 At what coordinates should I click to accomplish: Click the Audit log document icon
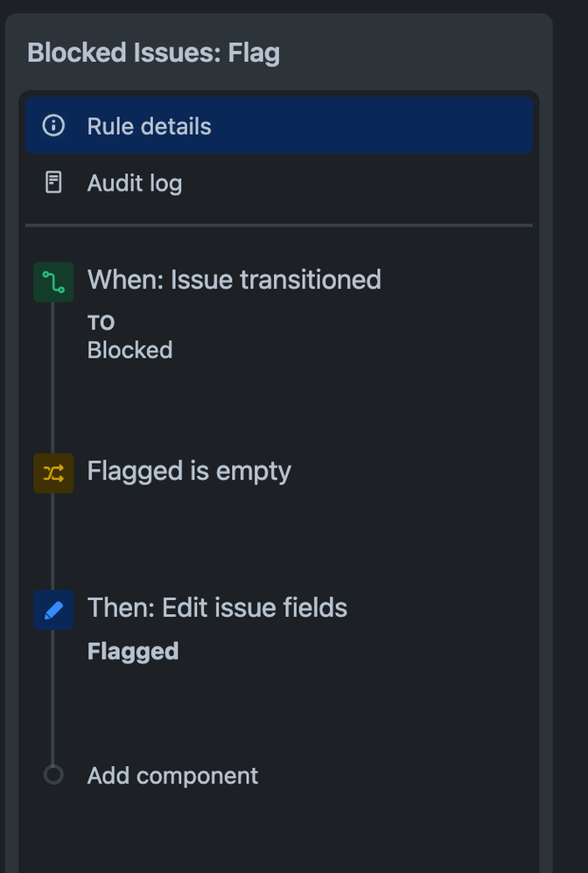point(53,183)
